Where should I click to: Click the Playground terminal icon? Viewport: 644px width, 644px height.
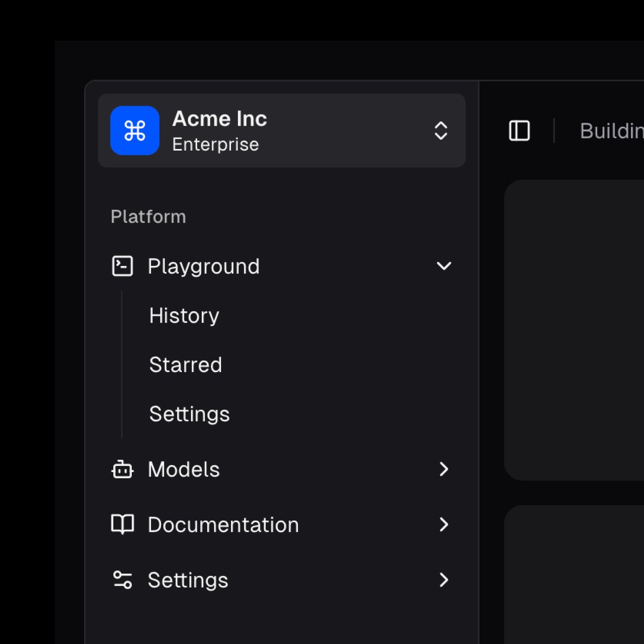point(122,266)
